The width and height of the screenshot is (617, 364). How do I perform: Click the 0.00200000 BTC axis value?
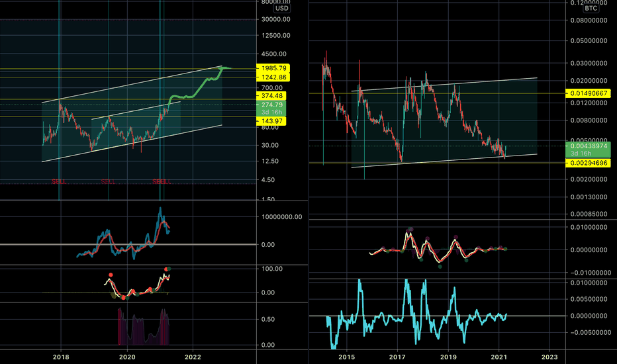(589, 179)
